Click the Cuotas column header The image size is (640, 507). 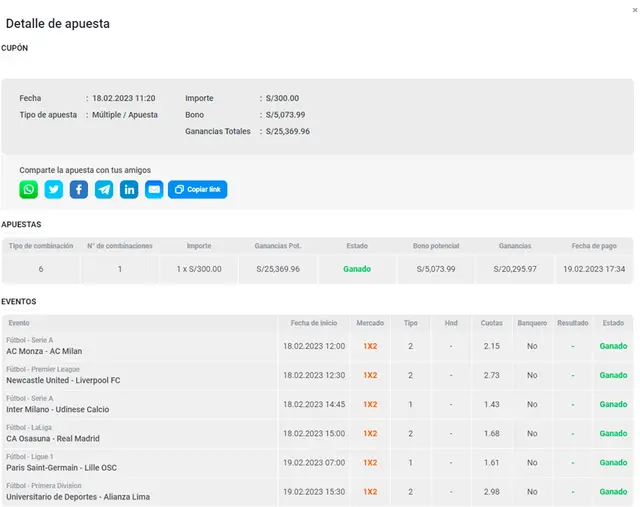pyautogui.click(x=491, y=323)
